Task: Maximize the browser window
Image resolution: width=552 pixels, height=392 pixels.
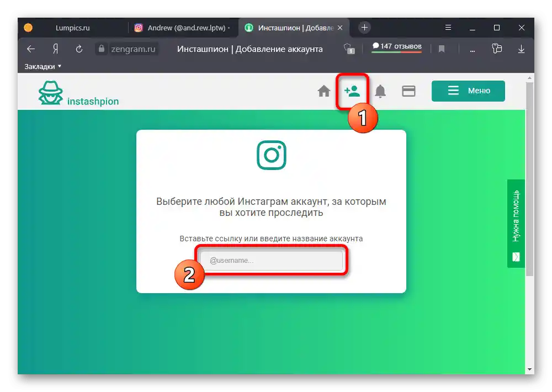Action: (497, 28)
